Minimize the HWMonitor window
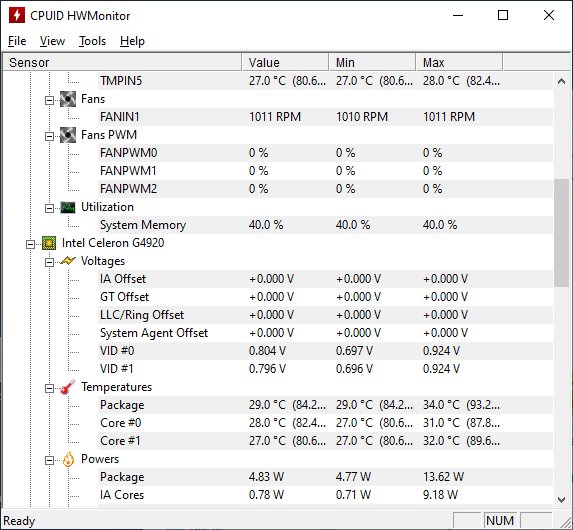Viewport: 573px width, 530px height. (458, 15)
